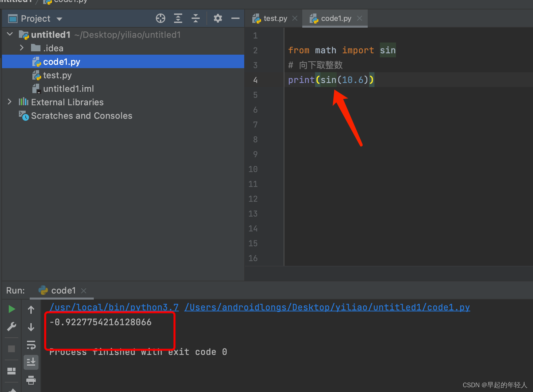Click the untitled1 project folder icon

[24, 35]
